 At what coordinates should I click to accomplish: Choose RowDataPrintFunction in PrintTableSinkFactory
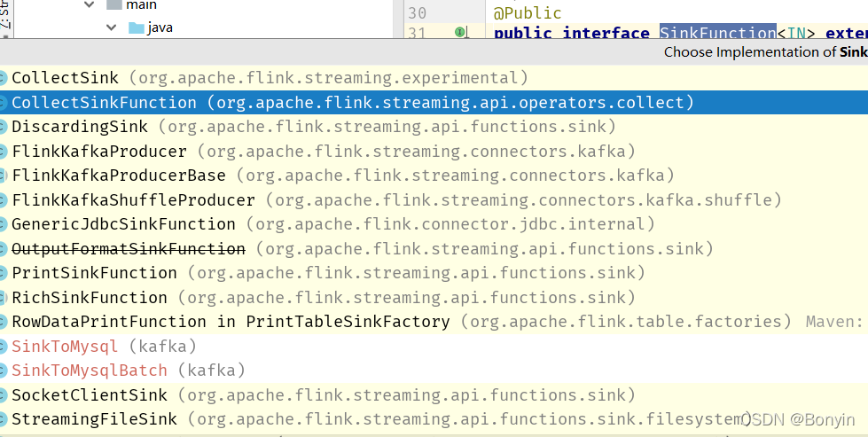(434, 322)
